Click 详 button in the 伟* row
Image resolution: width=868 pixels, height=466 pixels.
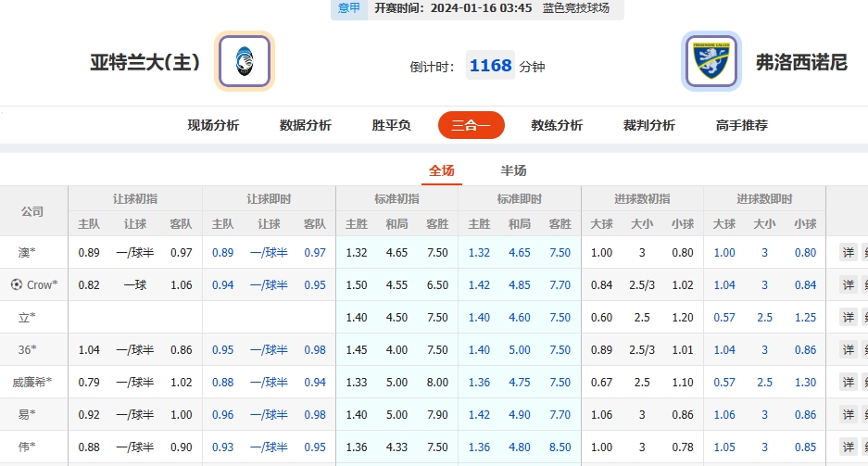point(848,447)
